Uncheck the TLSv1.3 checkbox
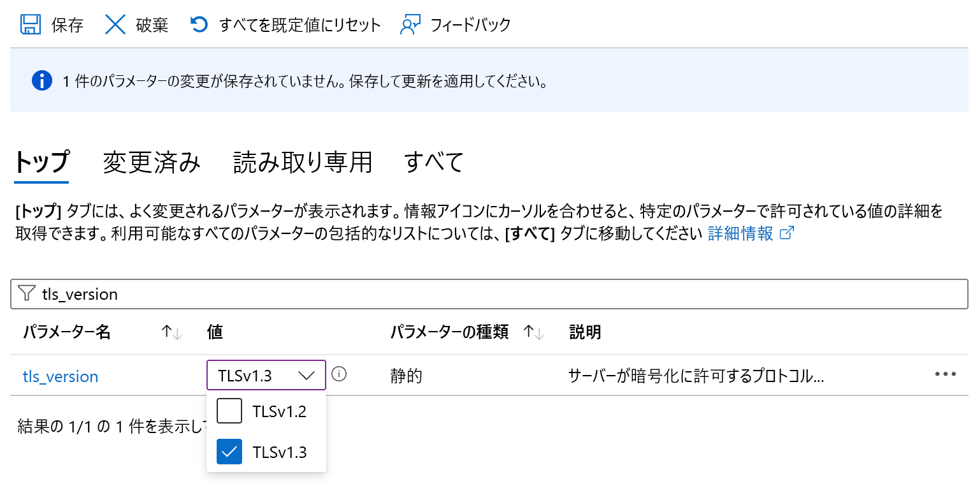 tap(229, 452)
